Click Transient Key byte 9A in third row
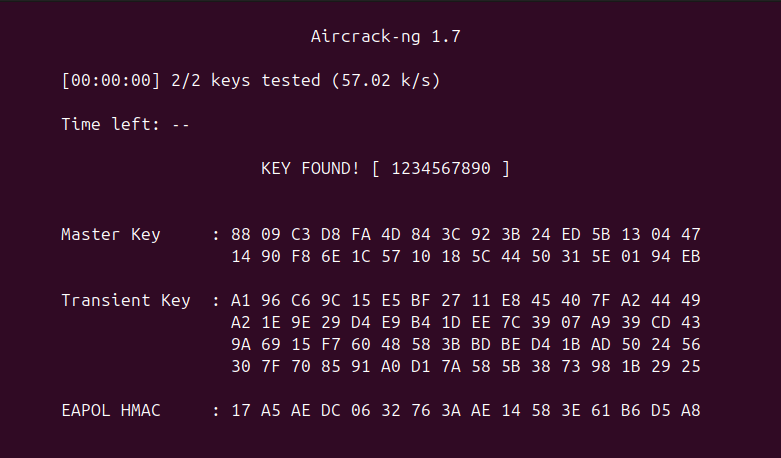The height and width of the screenshot is (458, 781). coord(241,344)
